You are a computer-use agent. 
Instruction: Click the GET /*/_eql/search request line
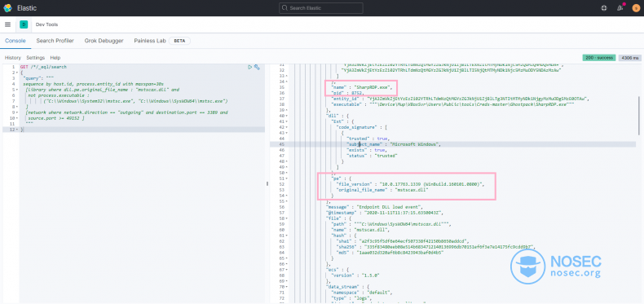(43, 67)
